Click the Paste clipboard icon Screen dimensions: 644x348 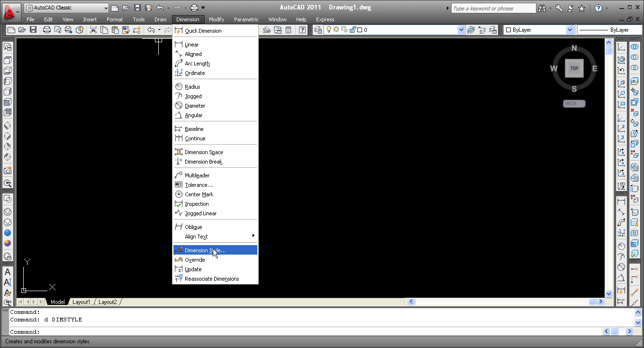coord(115,30)
